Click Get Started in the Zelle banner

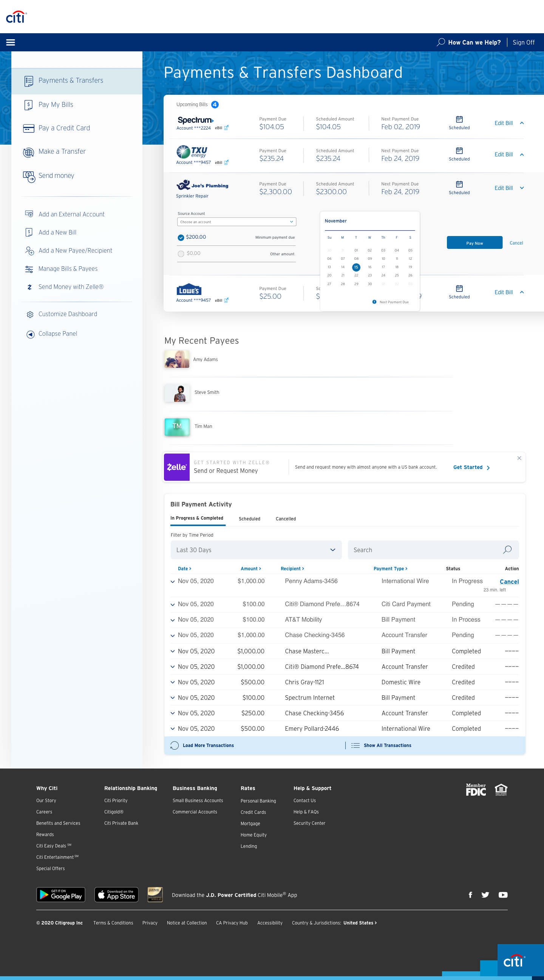471,467
